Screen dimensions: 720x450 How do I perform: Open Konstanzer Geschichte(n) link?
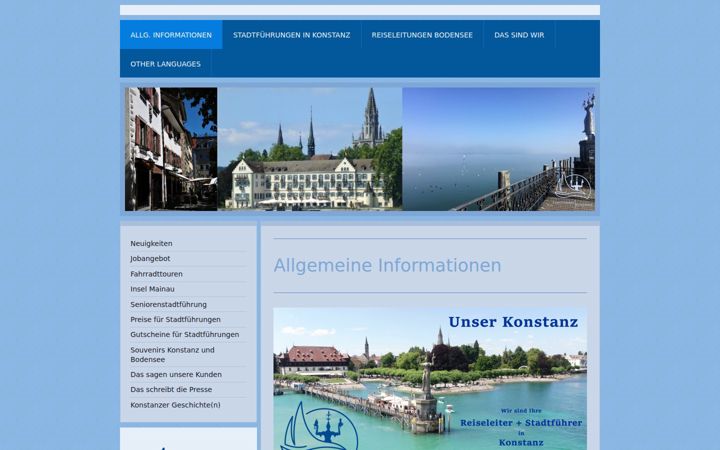[175, 405]
